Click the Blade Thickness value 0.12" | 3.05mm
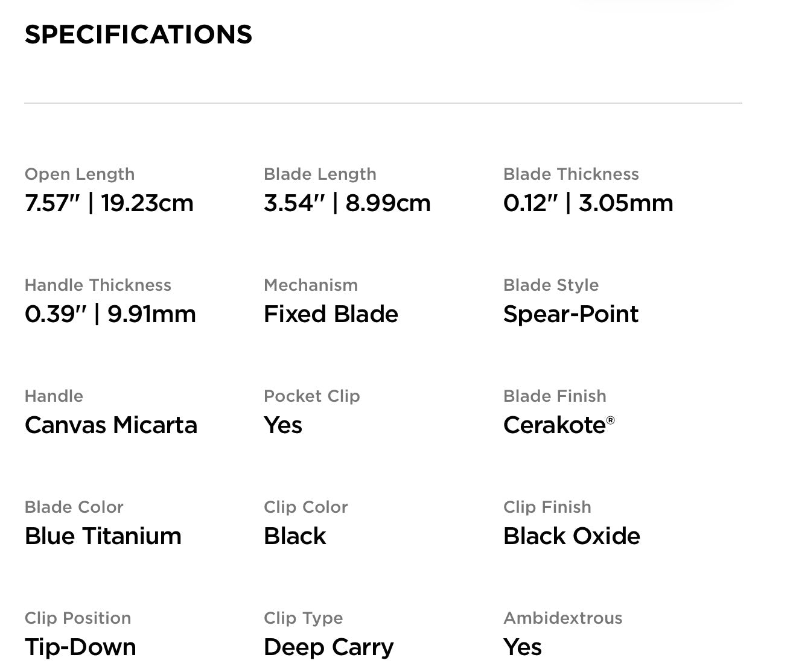Image resolution: width=793 pixels, height=672 pixels. pyautogui.click(x=588, y=203)
